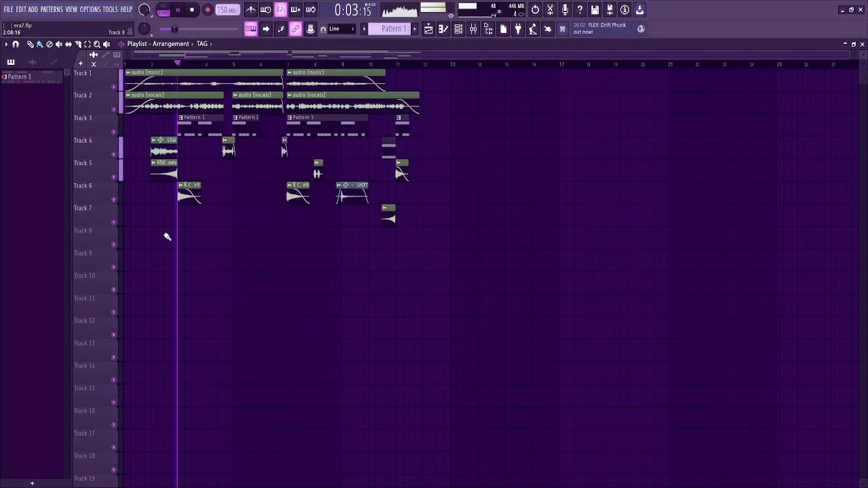Stop playback with the stop button
The width and height of the screenshot is (868, 488).
click(x=192, y=10)
